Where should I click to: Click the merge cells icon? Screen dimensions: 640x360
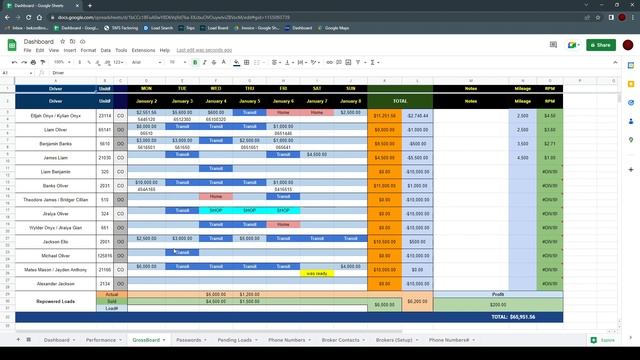257,62
